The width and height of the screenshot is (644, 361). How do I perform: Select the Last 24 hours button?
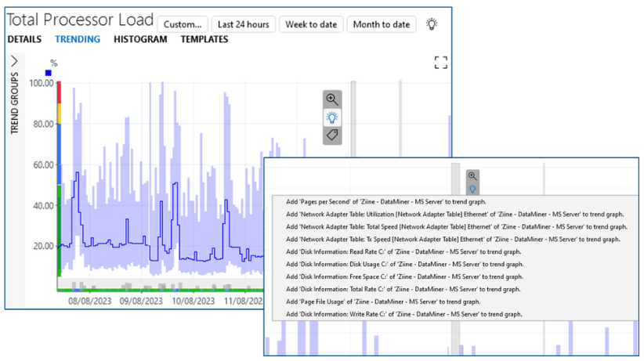243,24
